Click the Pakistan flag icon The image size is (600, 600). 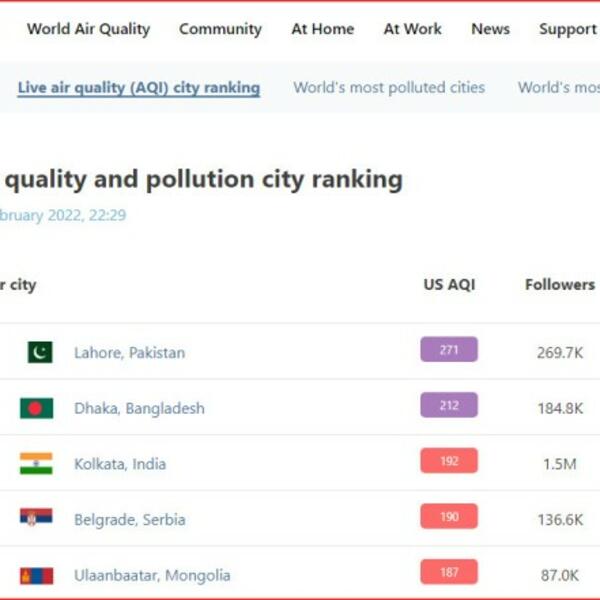pyautogui.click(x=39, y=352)
